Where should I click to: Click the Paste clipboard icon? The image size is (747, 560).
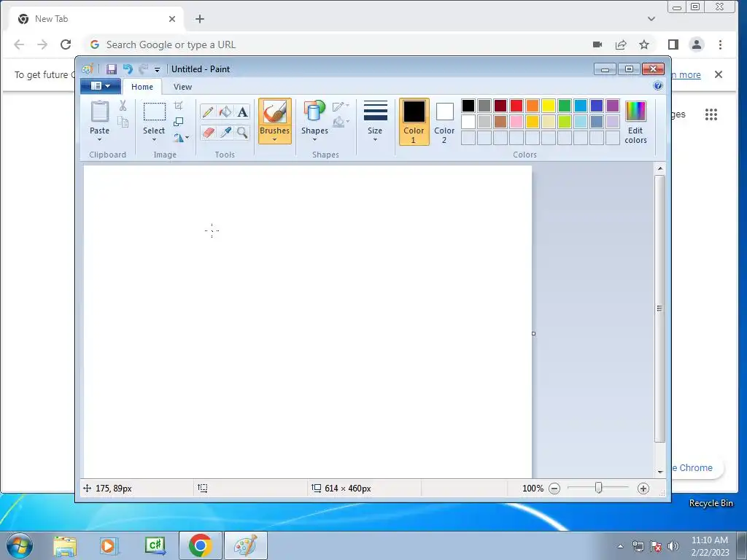(99, 112)
